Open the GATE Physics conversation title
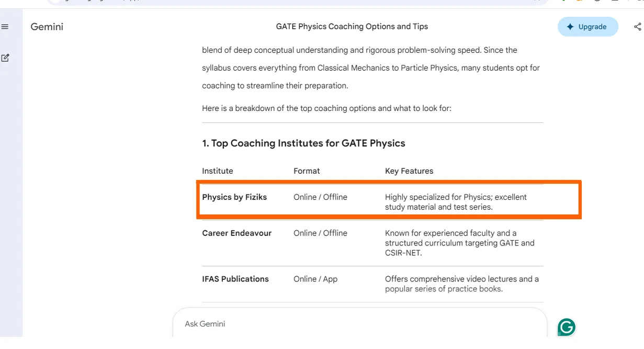This screenshot has width=644, height=349. [352, 26]
